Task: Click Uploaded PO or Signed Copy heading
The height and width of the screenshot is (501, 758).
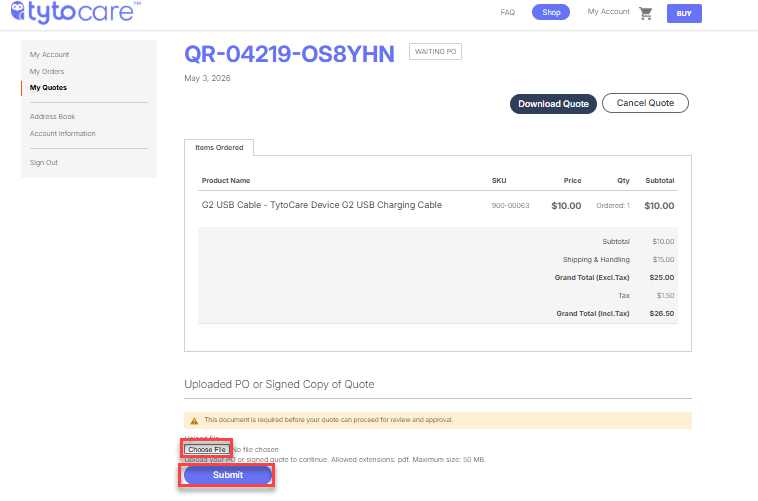Action: tap(279, 384)
